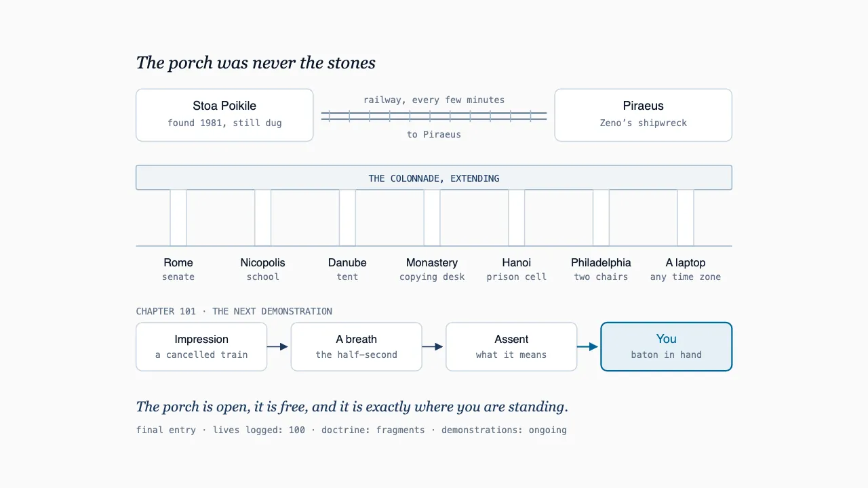Click the "tent" subtitle under Danube
Screen dimensions: 868x488
tap(347, 277)
